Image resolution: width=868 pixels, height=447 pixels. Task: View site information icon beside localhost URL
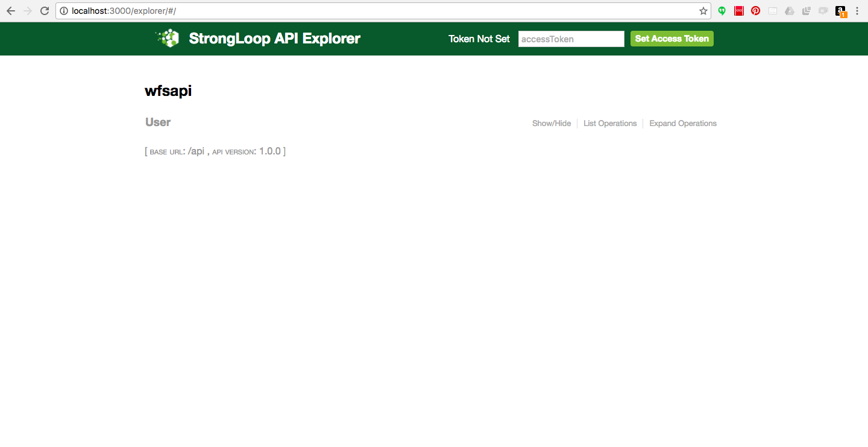64,11
